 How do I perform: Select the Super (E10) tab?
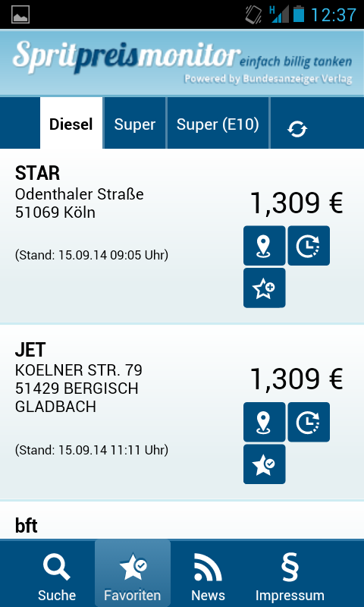pos(218,123)
